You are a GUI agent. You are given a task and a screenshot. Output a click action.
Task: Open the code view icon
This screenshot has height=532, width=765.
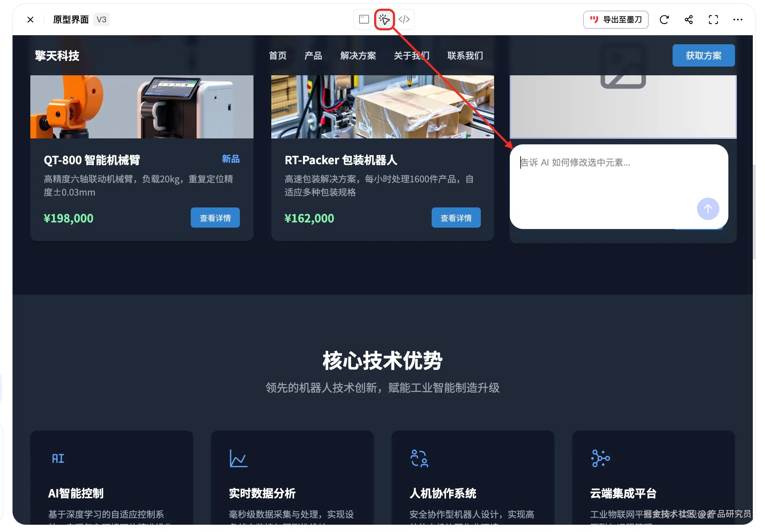(404, 20)
